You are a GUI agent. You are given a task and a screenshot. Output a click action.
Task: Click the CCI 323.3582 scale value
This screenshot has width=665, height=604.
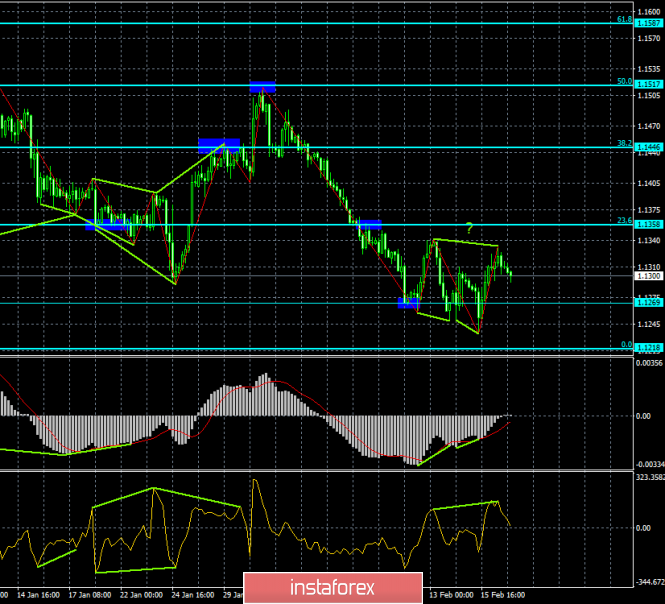click(x=650, y=477)
